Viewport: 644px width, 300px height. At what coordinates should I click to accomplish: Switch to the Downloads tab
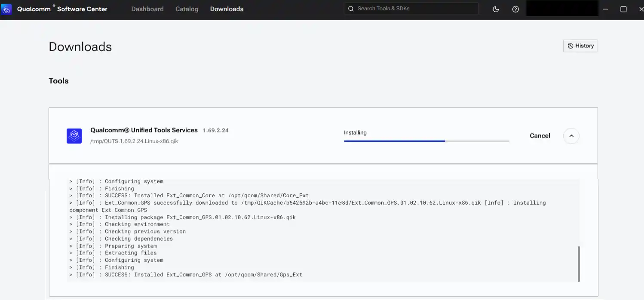(227, 9)
